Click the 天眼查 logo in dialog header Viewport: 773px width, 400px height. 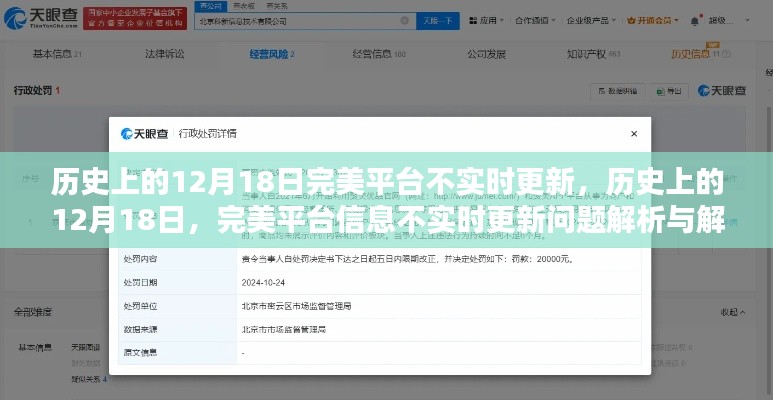[x=146, y=133]
